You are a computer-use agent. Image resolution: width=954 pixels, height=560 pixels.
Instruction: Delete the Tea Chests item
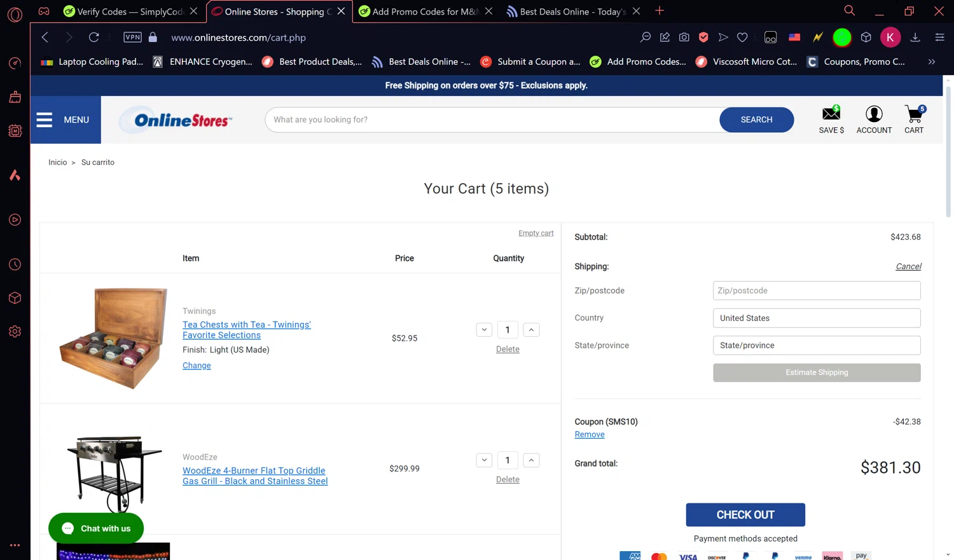coord(508,349)
